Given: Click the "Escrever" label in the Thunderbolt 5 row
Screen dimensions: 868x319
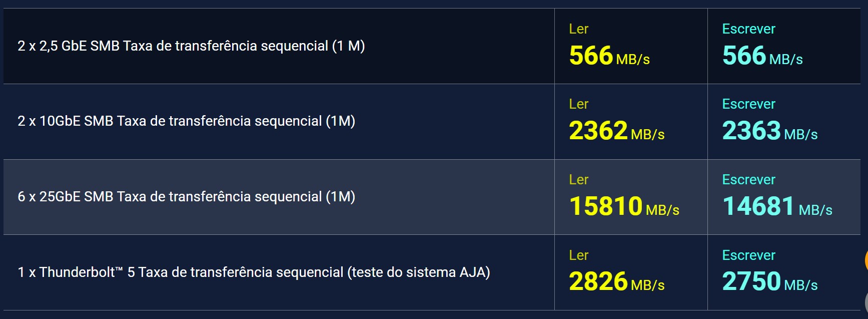Looking at the screenshot, I should coord(748,255).
